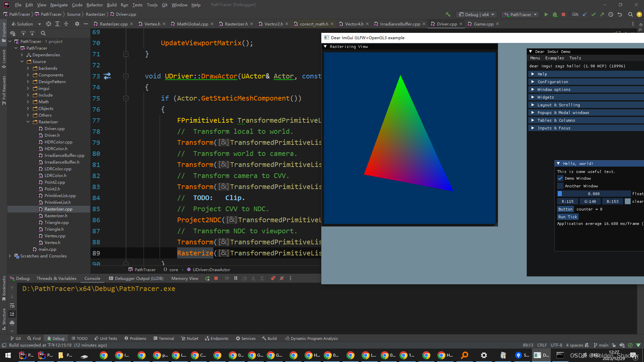Click the float slider in Hello world
This screenshot has width=644, height=362.
tap(594, 194)
